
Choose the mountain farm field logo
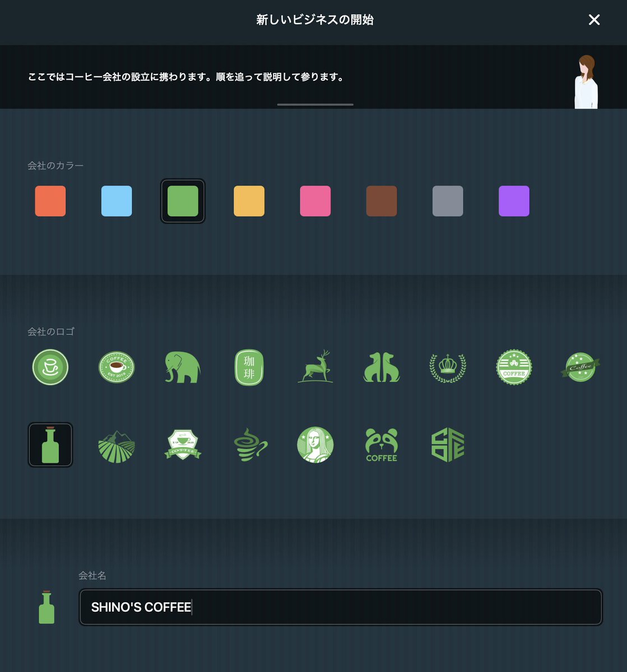tap(117, 446)
